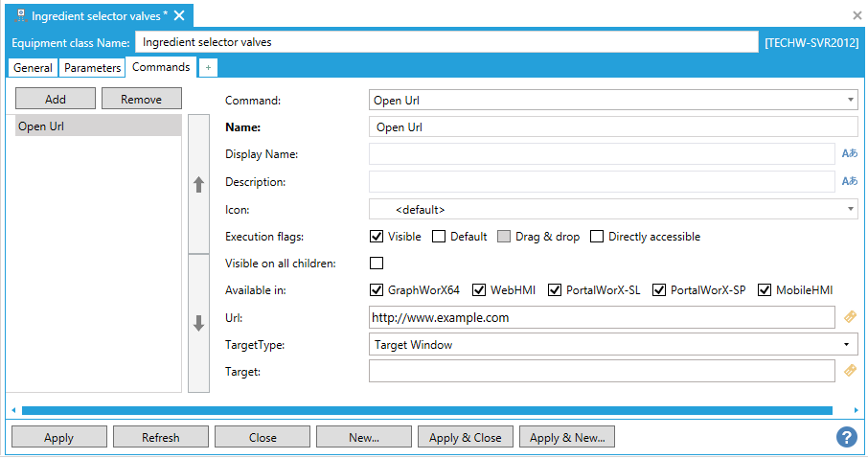The width and height of the screenshot is (868, 459).
Task: Open the Icon default dropdown
Action: pos(851,209)
